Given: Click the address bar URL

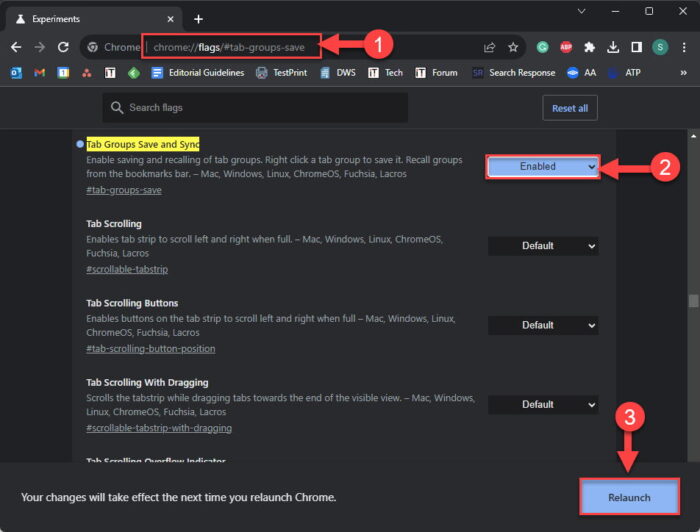Looking at the screenshot, I should click(229, 47).
